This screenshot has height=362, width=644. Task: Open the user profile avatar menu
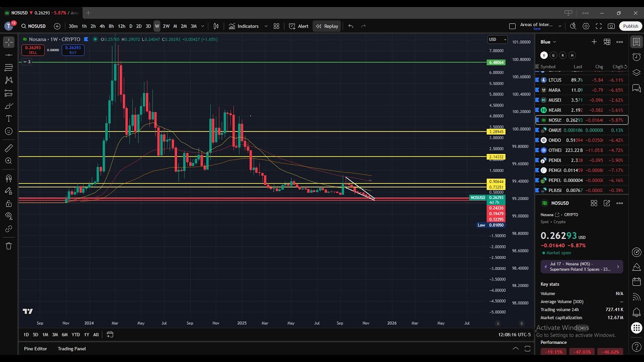(x=9, y=26)
